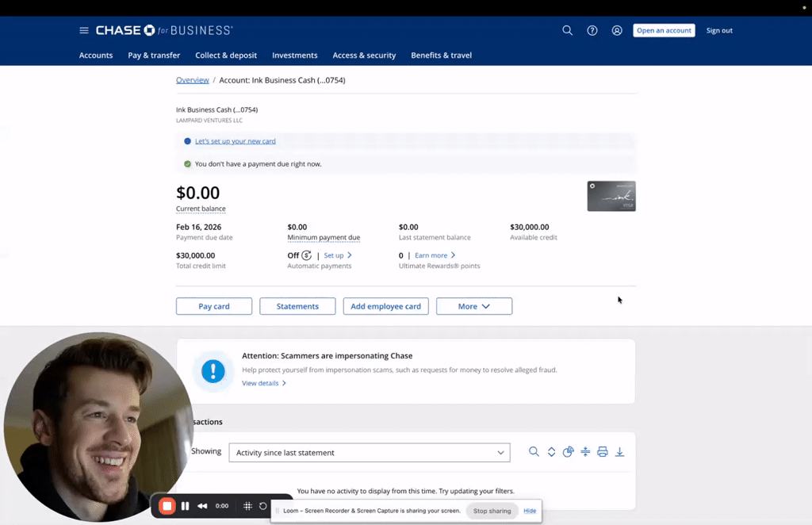Click the blue exclamation alert icon
Image resolution: width=812 pixels, height=525 pixels.
pyautogui.click(x=213, y=371)
